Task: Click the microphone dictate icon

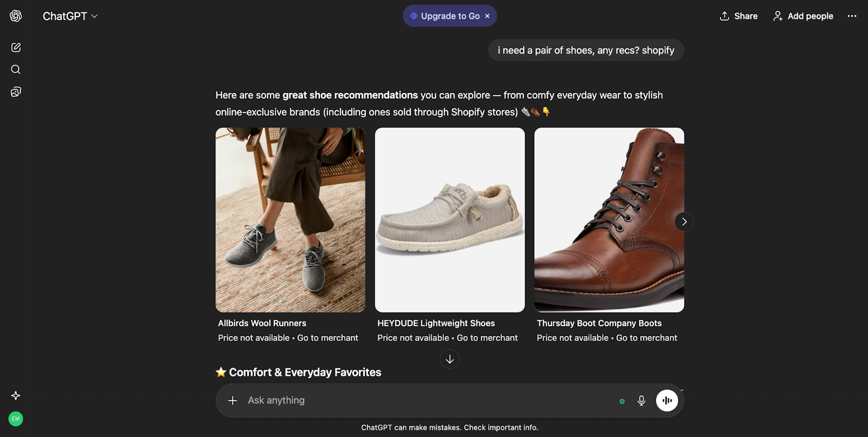Action: point(641,401)
